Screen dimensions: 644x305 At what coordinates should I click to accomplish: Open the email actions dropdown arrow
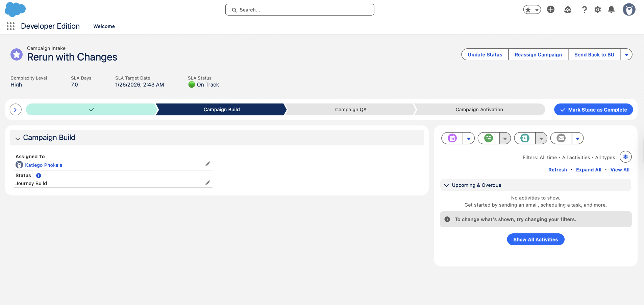(578, 138)
